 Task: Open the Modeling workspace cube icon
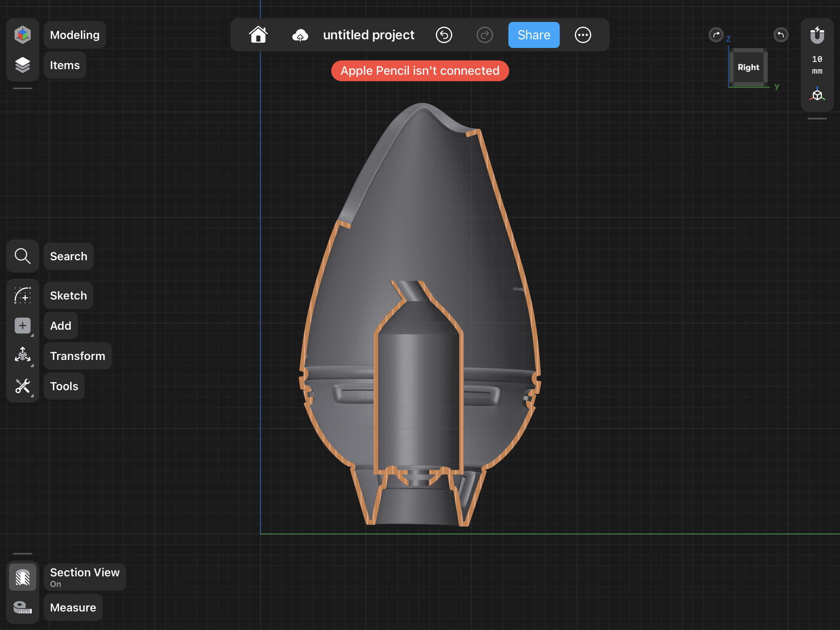[22, 35]
